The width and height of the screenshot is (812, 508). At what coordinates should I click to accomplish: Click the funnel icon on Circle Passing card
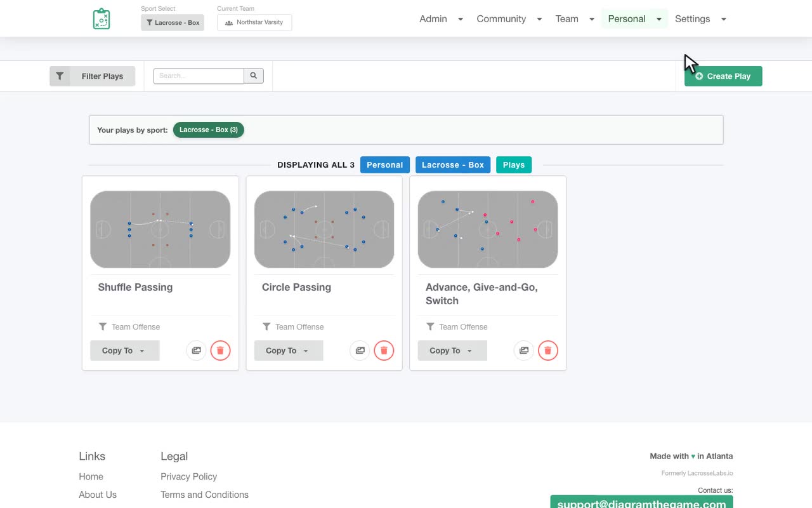coord(266,326)
